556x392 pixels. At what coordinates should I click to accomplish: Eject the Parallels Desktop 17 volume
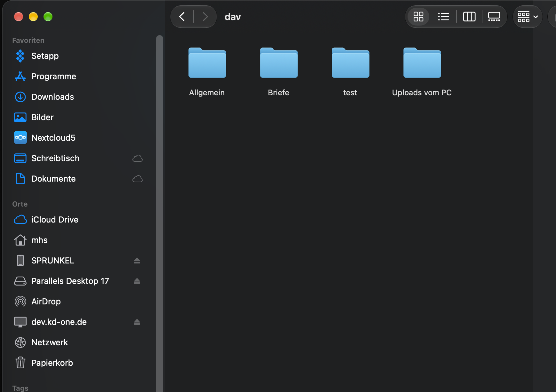click(x=137, y=281)
